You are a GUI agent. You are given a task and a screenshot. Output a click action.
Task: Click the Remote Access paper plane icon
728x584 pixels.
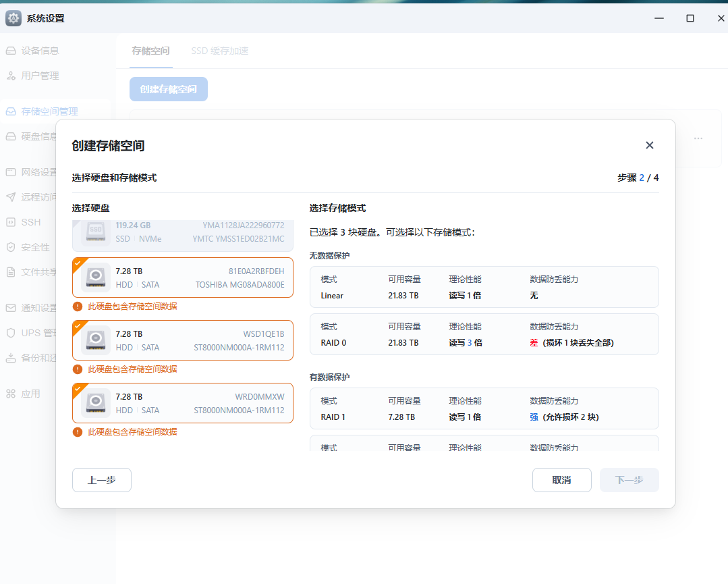pyautogui.click(x=11, y=197)
